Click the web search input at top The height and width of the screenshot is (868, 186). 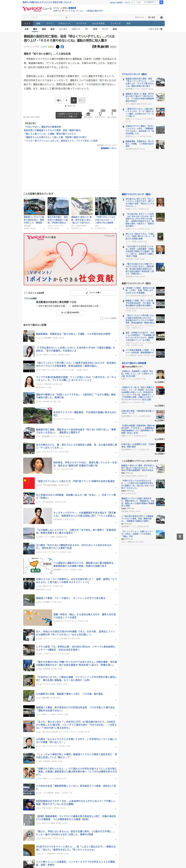(x=137, y=2)
